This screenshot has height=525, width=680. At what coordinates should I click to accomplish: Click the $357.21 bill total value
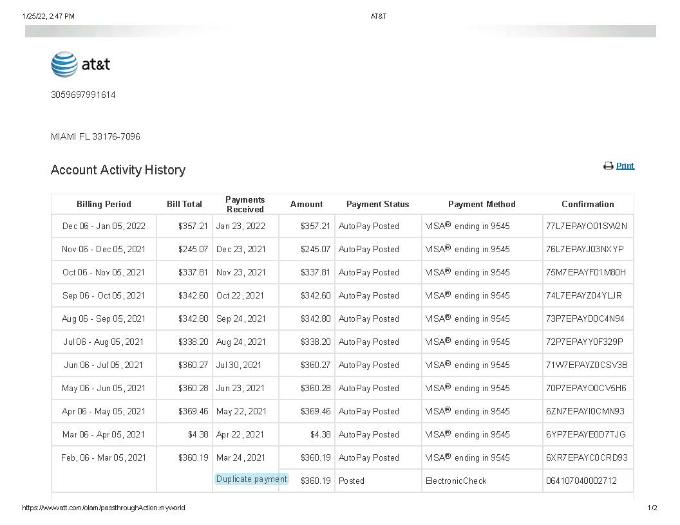[x=193, y=226]
